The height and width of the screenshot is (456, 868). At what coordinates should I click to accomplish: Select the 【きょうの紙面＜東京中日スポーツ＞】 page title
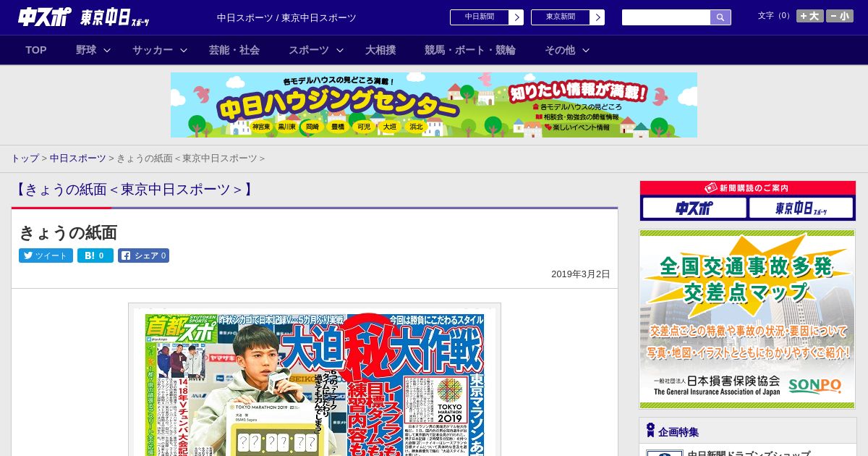point(134,190)
